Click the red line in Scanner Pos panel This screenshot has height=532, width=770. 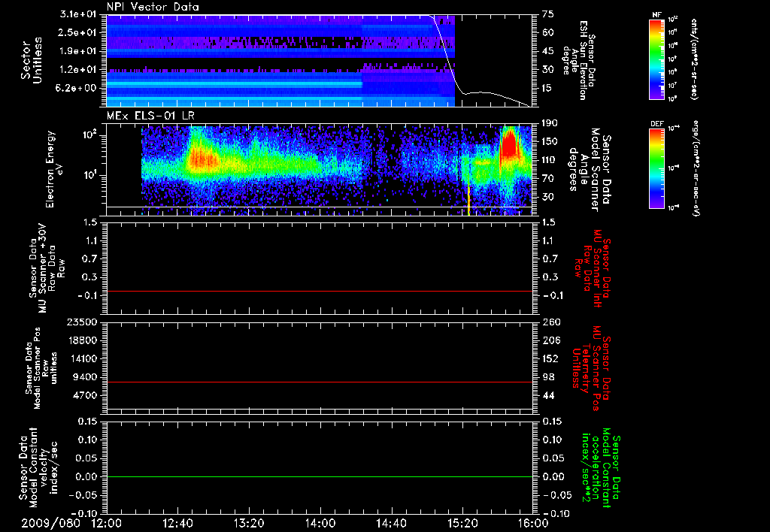coord(319,382)
